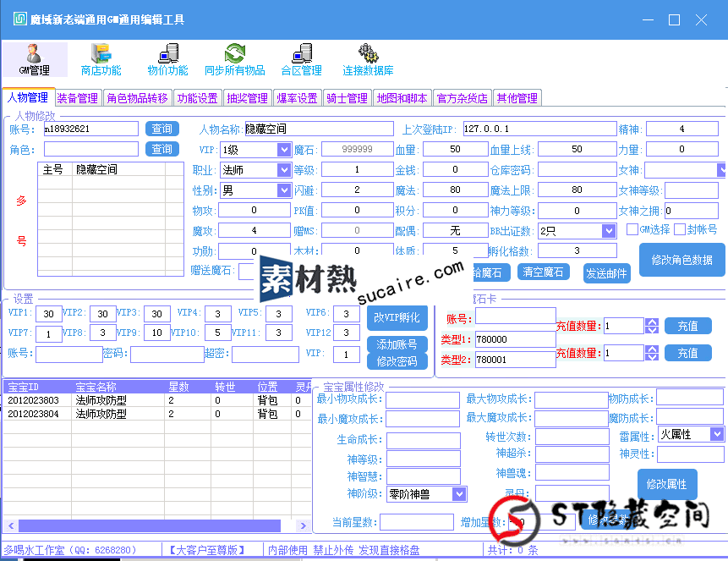
Task: Click the 修改角色数据 button
Action: coord(682,260)
